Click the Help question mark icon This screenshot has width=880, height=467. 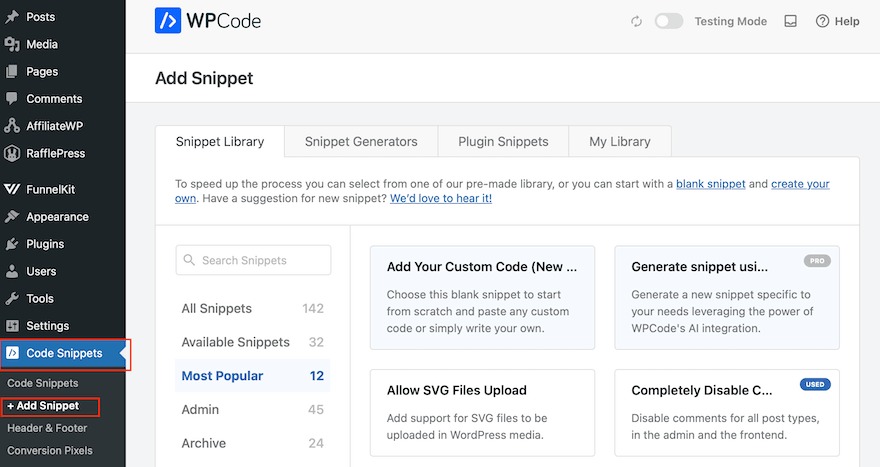coord(822,21)
